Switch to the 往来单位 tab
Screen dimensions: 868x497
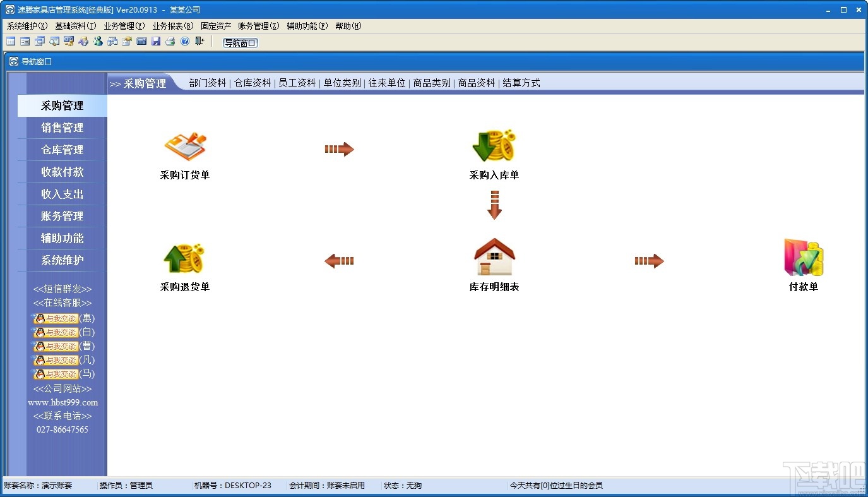386,83
